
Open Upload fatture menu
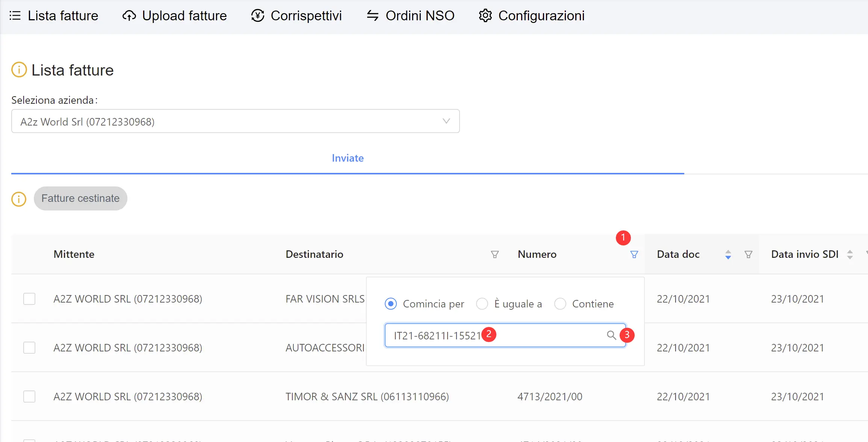(x=175, y=16)
